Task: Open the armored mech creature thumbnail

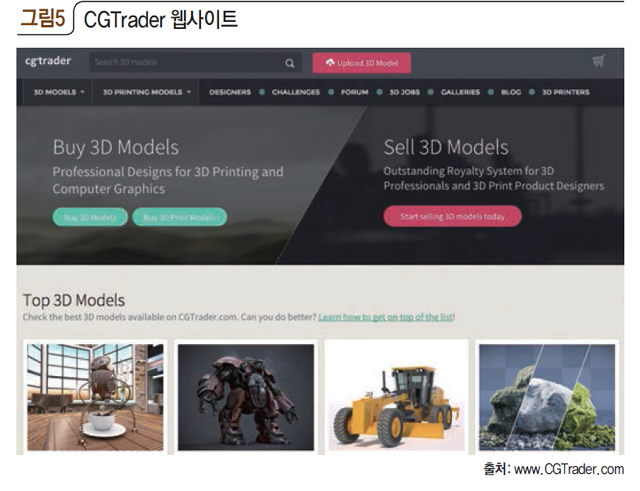Action: coord(246,397)
